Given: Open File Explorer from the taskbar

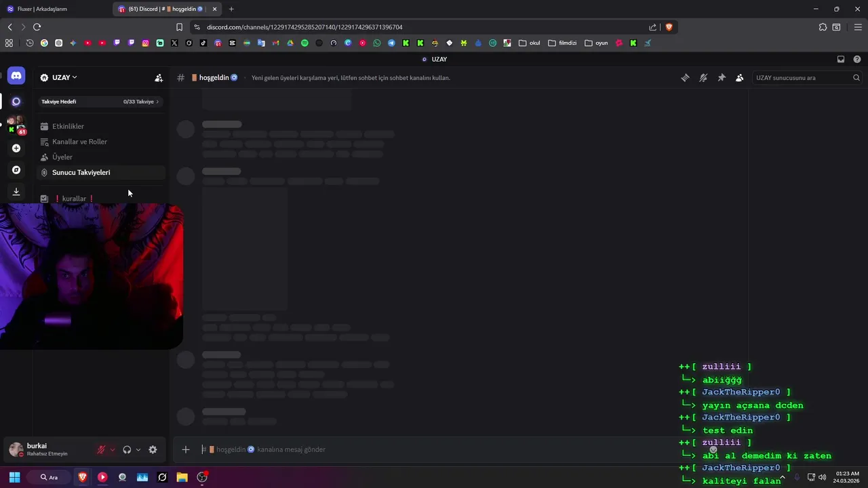Looking at the screenshot, I should click(182, 477).
